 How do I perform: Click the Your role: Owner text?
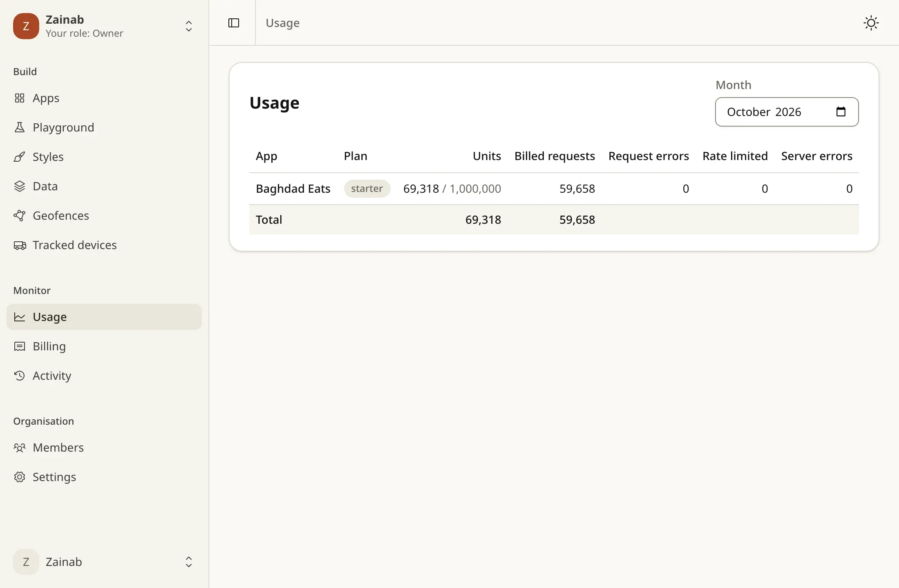85,33
